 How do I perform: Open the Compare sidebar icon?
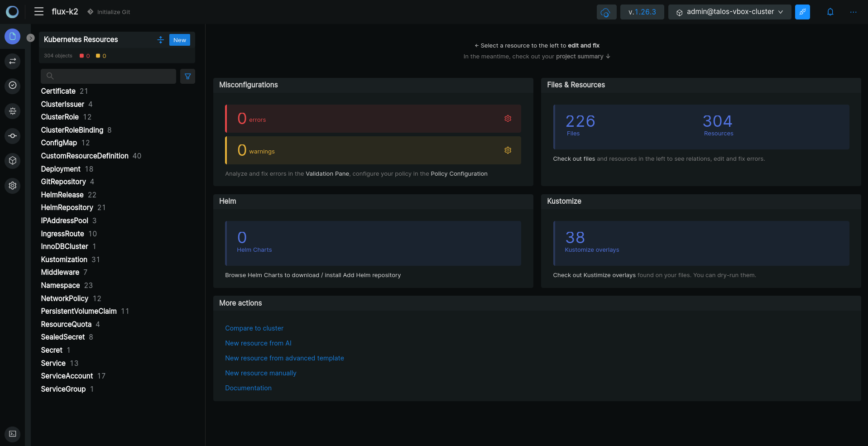coord(13,61)
